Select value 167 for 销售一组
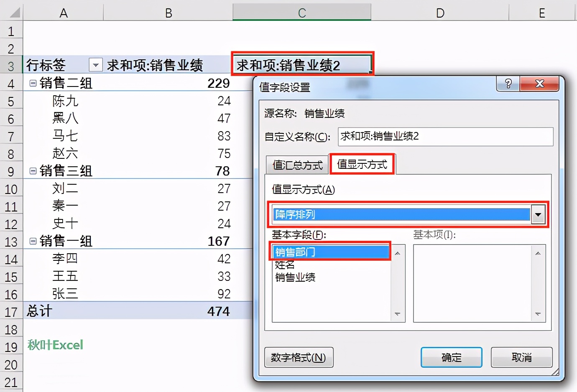 pyautogui.click(x=218, y=241)
